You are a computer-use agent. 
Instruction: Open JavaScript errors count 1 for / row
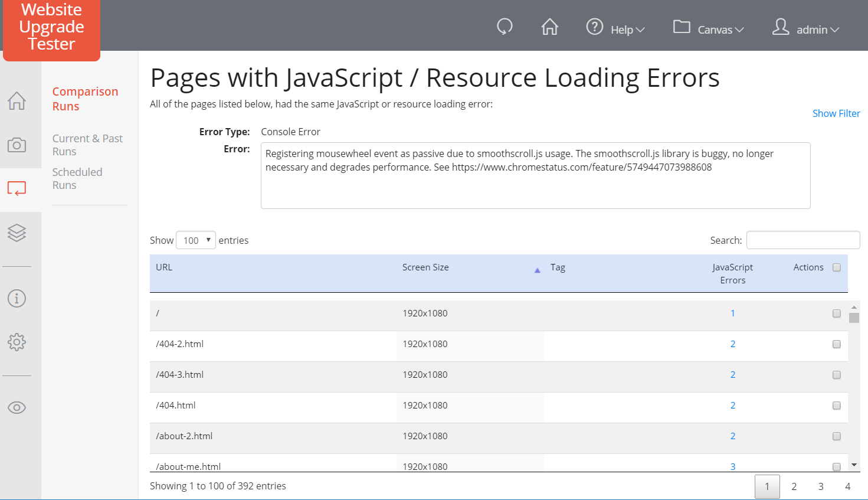tap(733, 313)
